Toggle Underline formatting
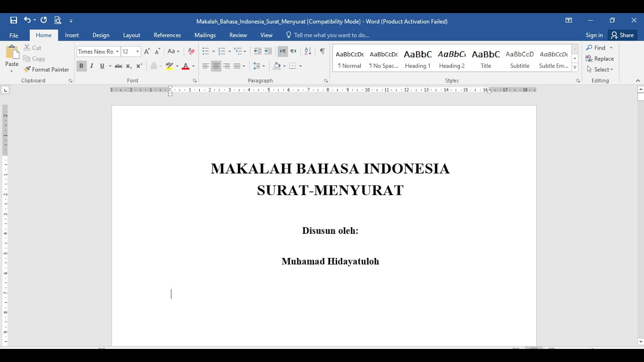The height and width of the screenshot is (362, 644). click(102, 66)
